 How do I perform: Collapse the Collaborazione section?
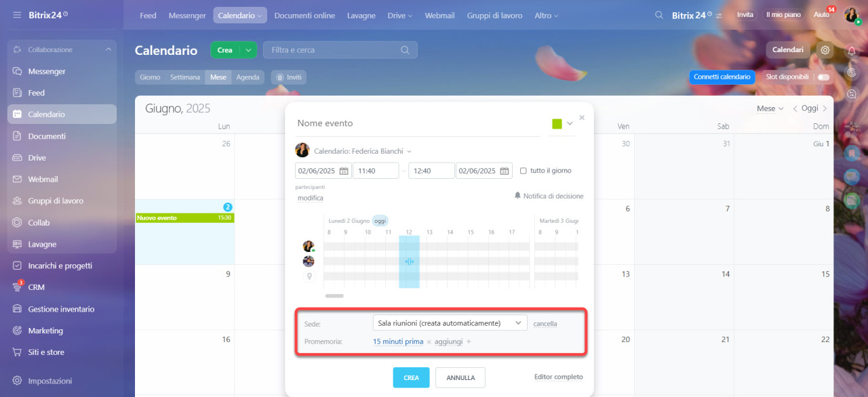pyautogui.click(x=108, y=49)
